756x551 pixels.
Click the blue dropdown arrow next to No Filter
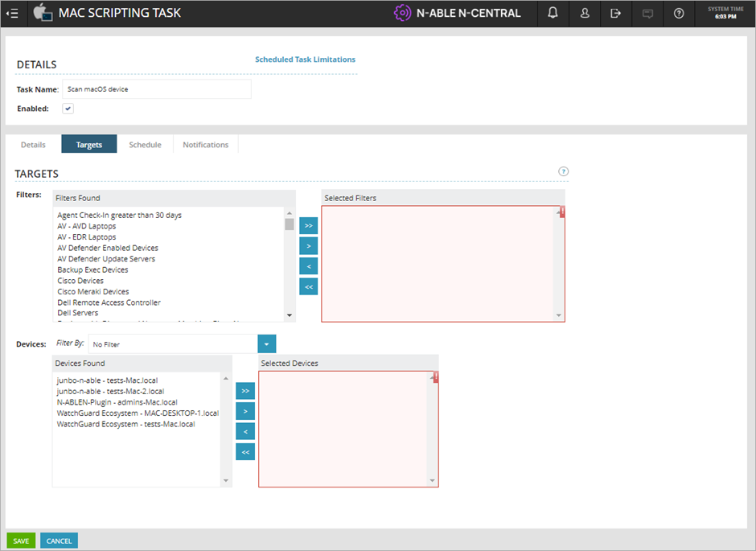pyautogui.click(x=266, y=343)
